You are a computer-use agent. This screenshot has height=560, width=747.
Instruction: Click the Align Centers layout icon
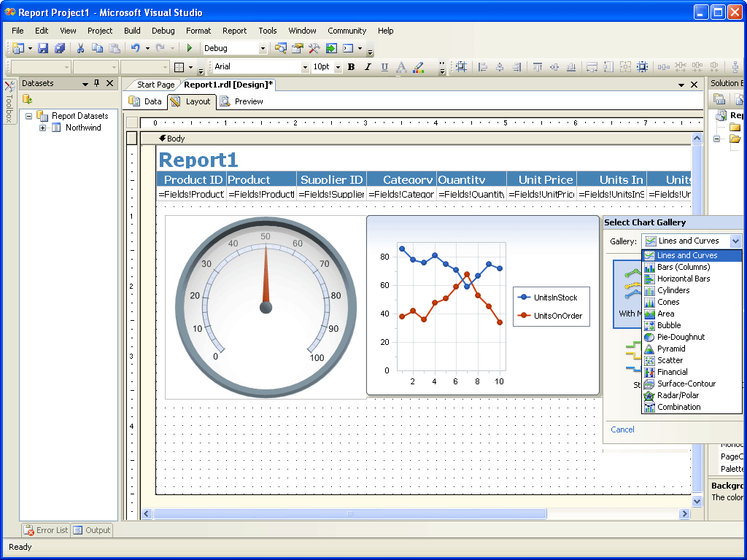(x=500, y=67)
